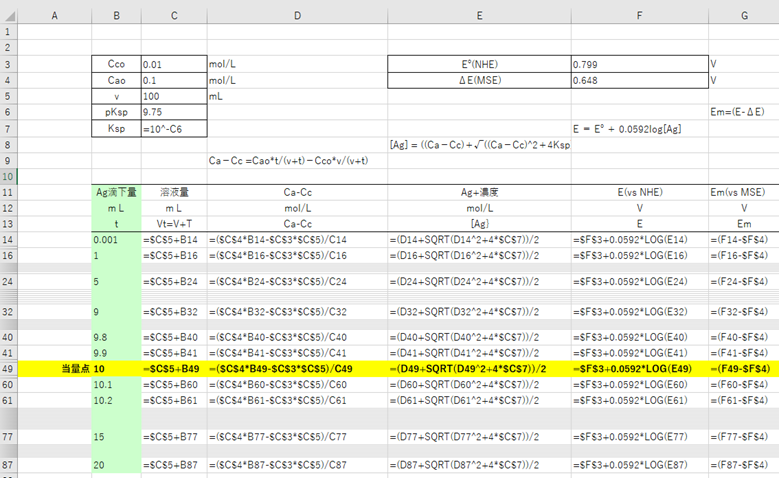Click the =$F$3+0.0592*LOG(E87) cell
Screen dimensions: 779x478
pyautogui.click(x=639, y=465)
